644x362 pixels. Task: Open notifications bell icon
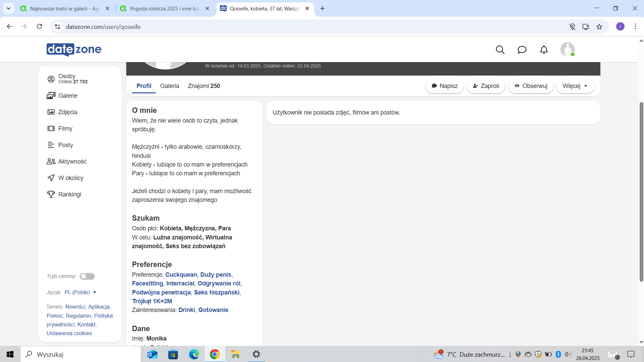[x=544, y=50]
